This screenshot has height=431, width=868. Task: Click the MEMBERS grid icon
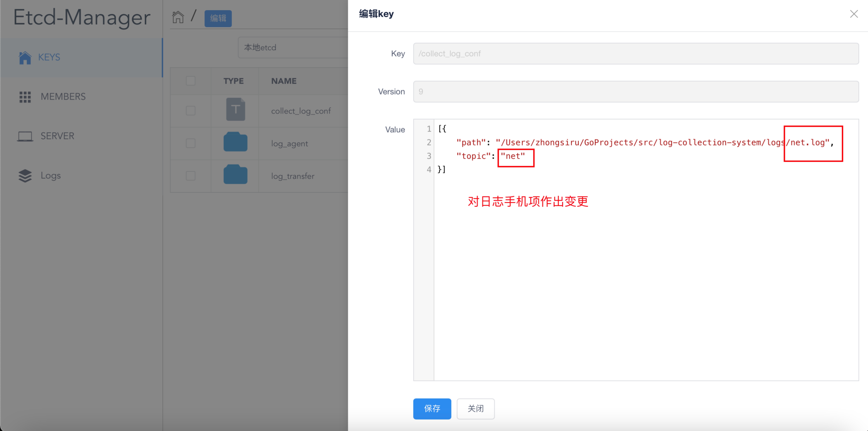click(25, 97)
